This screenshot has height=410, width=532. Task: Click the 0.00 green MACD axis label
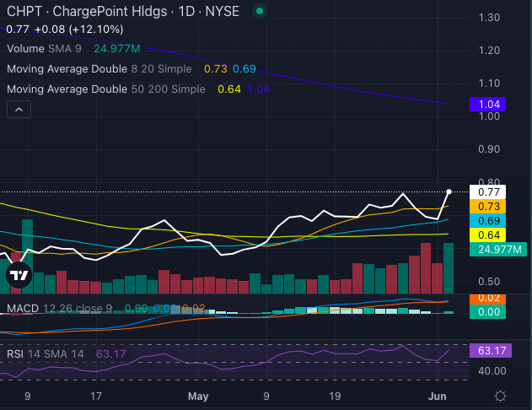(487, 312)
